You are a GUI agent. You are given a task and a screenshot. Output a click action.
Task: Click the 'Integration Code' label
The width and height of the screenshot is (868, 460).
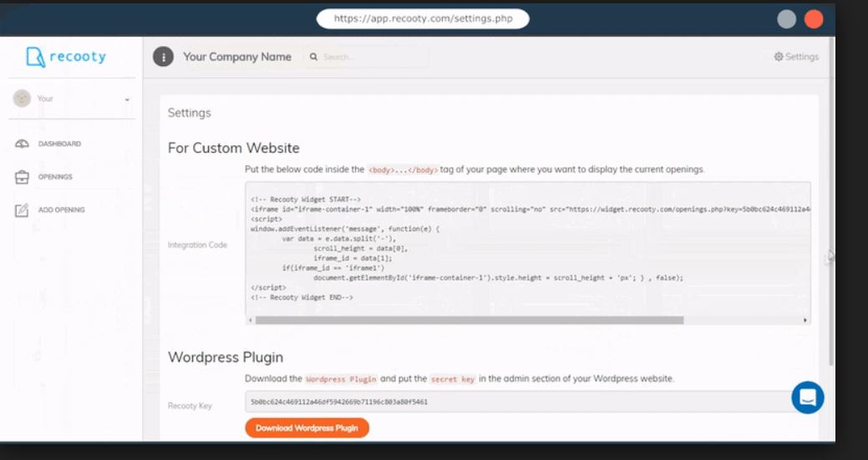197,245
